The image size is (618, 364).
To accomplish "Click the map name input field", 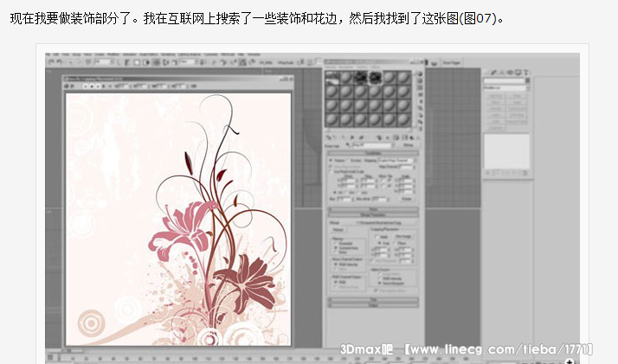I will [372, 144].
